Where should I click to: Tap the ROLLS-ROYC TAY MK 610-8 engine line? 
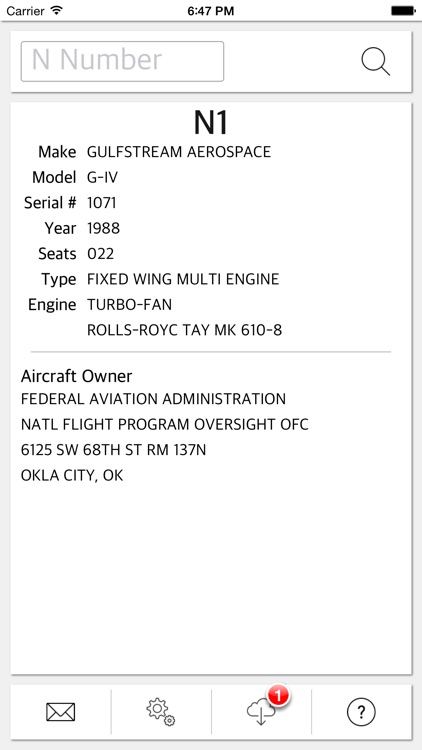[x=184, y=330]
